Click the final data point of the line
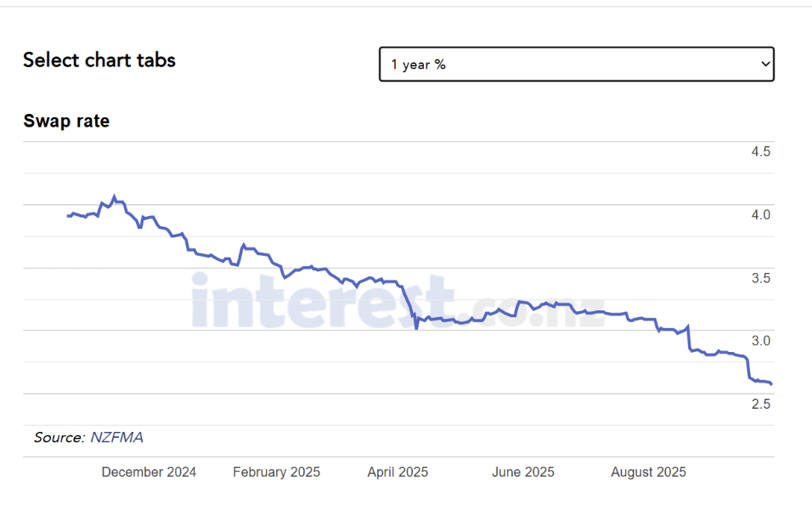The image size is (812, 505). click(770, 384)
